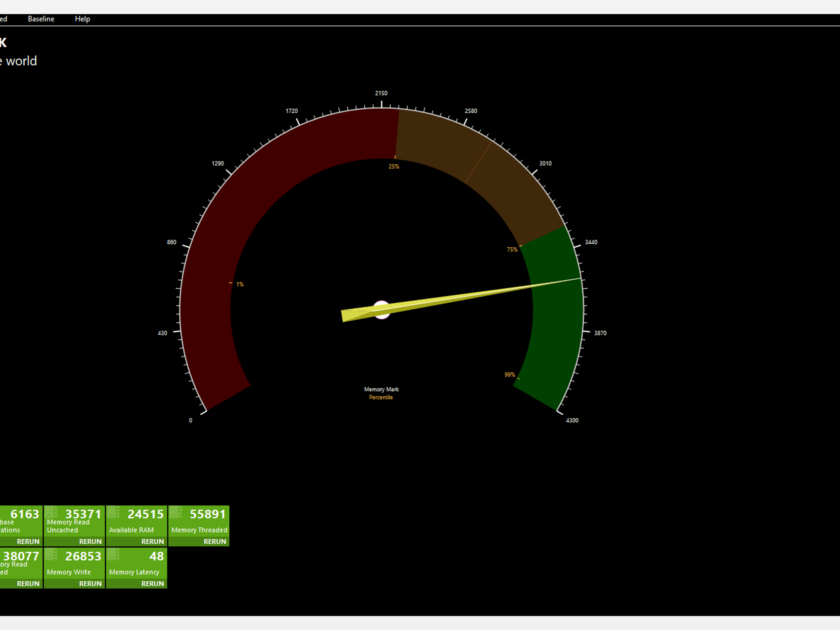
Task: Rerun the Available RAM test
Action: pos(153,541)
